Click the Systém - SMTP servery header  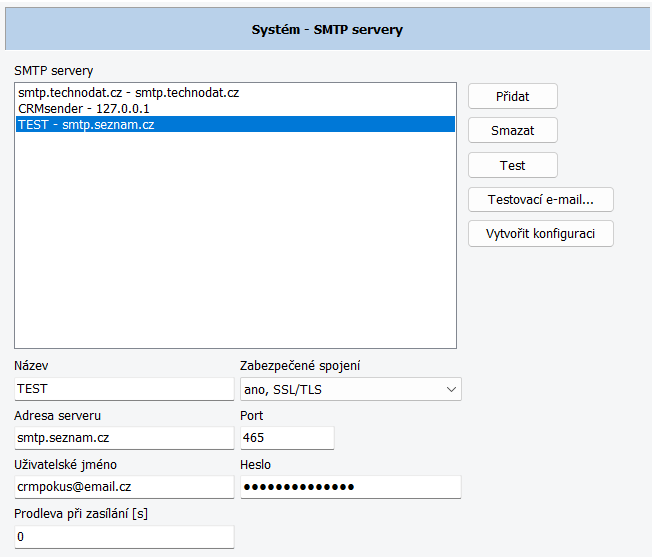(x=327, y=30)
